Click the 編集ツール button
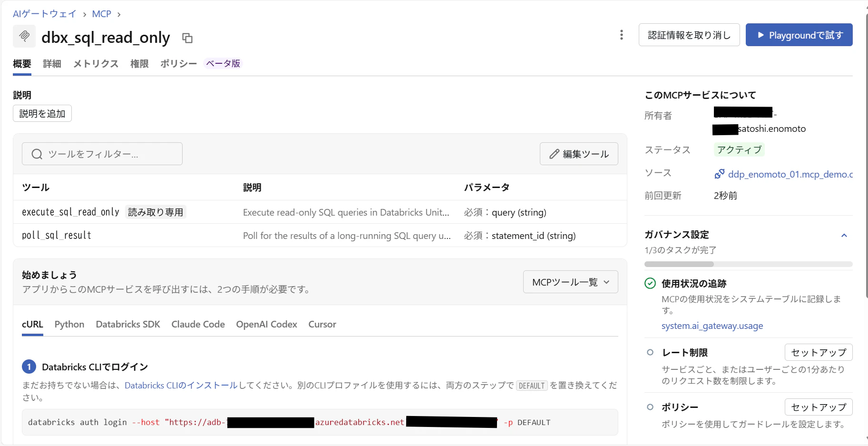868x446 pixels. tap(579, 154)
